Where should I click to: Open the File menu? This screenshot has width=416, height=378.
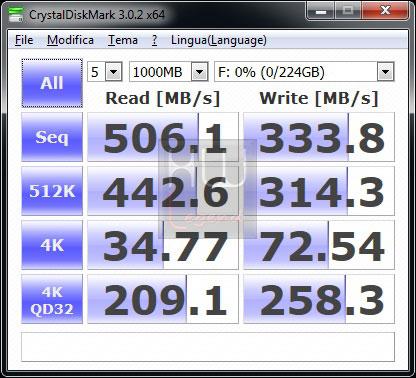(24, 40)
